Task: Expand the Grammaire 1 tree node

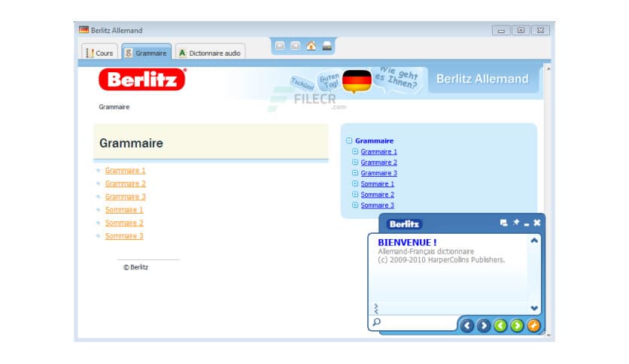Action: coord(355,151)
